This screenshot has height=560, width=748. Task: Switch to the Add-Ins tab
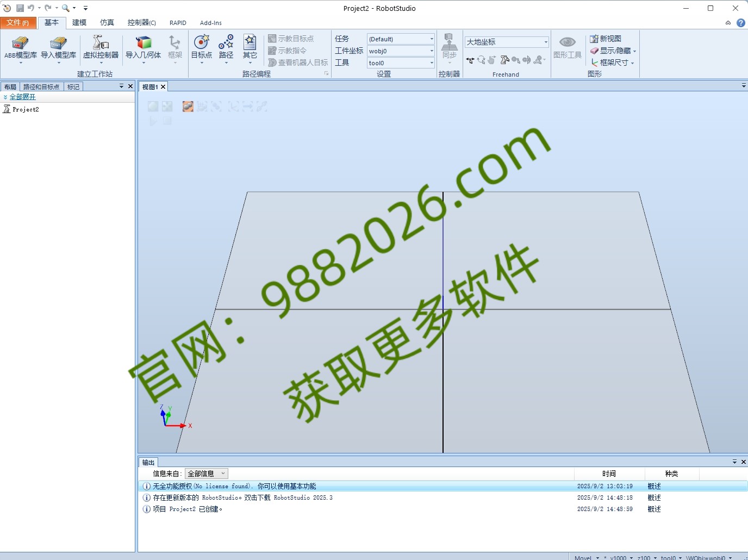click(211, 23)
